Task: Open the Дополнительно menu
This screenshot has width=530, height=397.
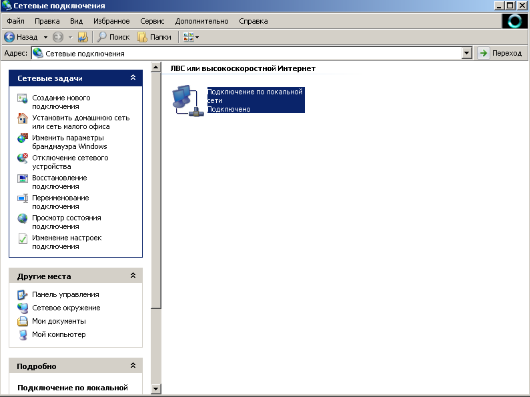Action: 201,21
